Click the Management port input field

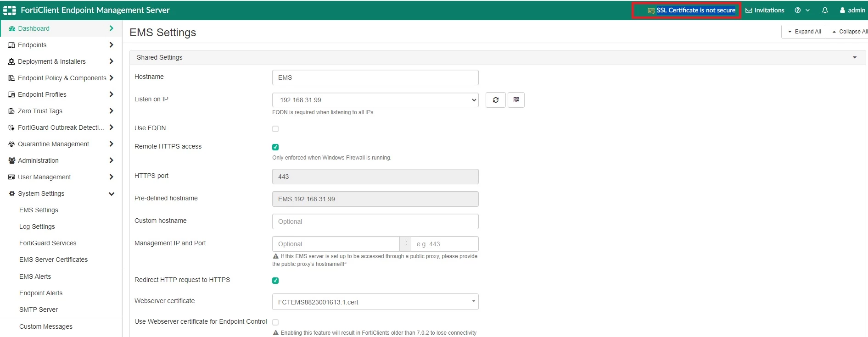(445, 244)
